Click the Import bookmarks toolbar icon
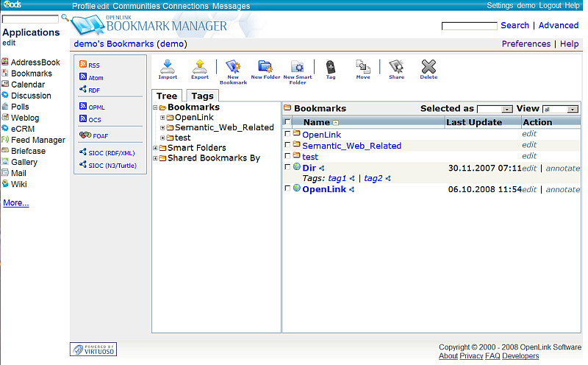The image size is (588, 365). [x=168, y=68]
